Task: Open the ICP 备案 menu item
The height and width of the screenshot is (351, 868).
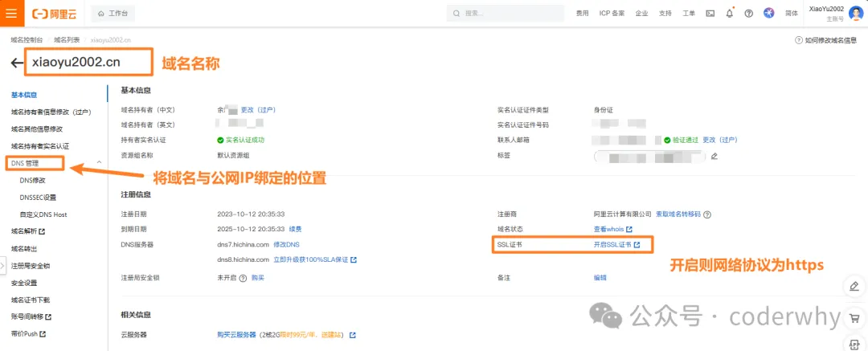Action: tap(612, 14)
